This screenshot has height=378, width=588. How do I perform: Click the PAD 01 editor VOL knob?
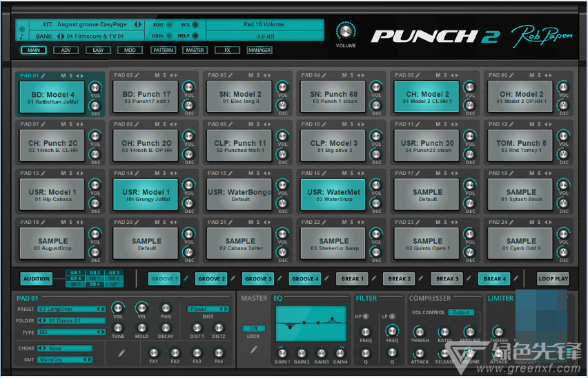tap(118, 308)
